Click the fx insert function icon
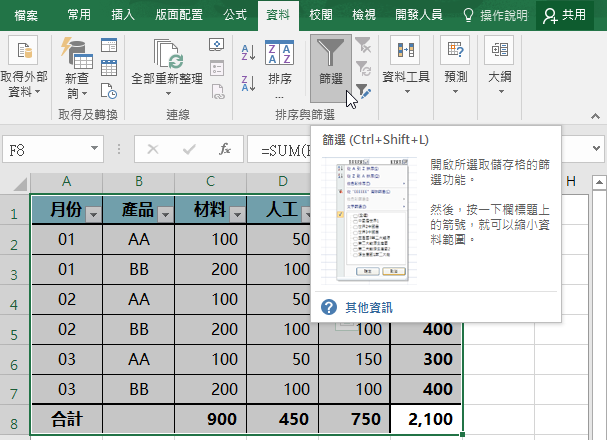 pyautogui.click(x=225, y=149)
